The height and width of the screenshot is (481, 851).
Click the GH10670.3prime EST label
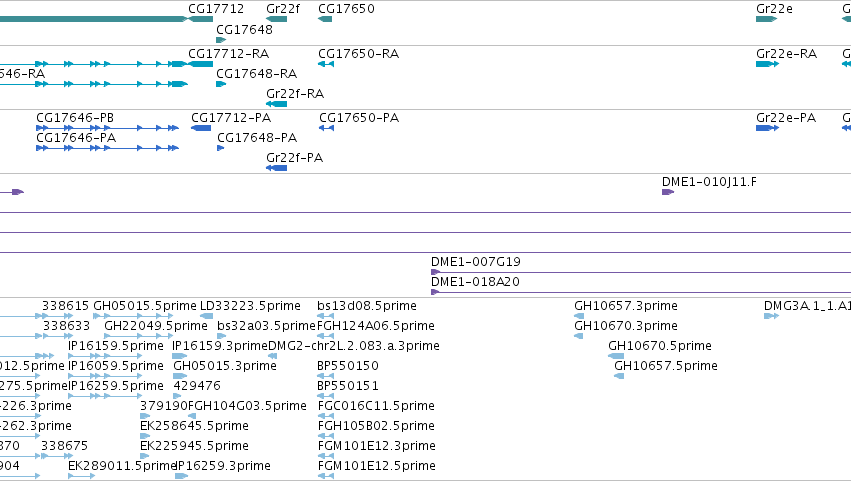tap(626, 326)
